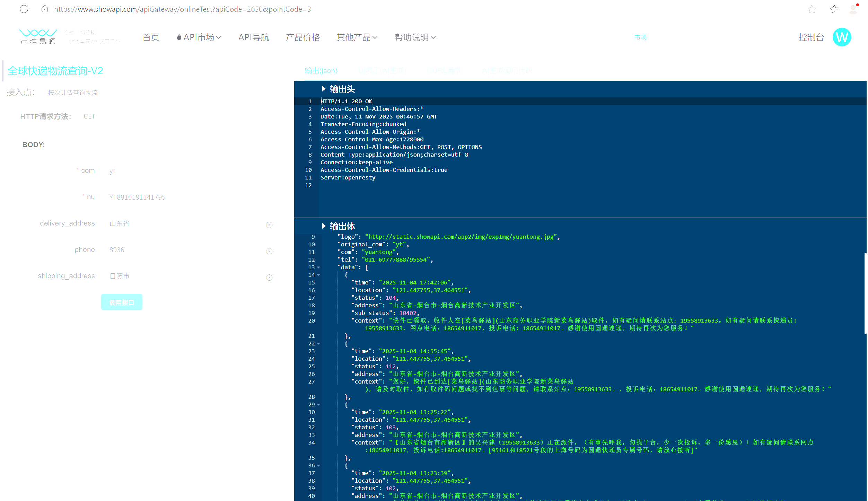Image resolution: width=868 pixels, height=501 pixels.
Task: Expand the 其他产品 dropdown menu
Action: (x=357, y=37)
